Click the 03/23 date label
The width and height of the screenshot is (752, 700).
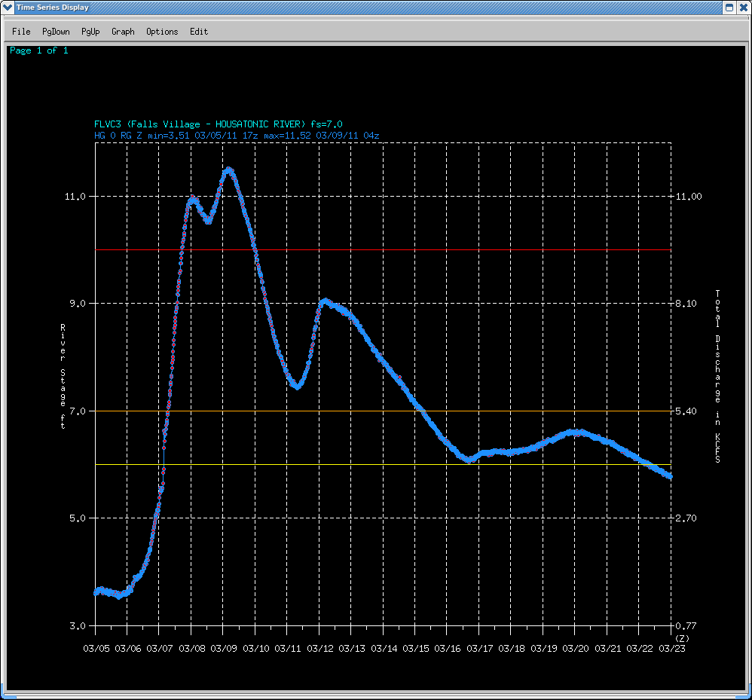click(x=672, y=649)
